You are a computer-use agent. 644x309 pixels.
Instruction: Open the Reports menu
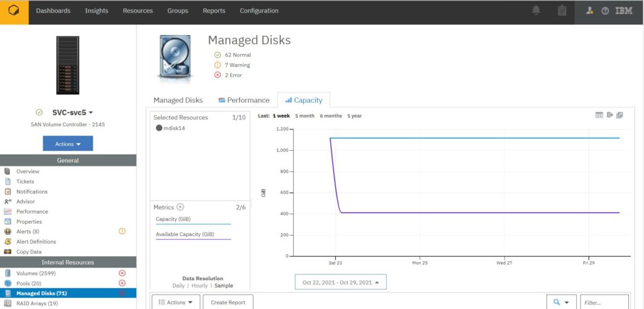click(x=214, y=11)
